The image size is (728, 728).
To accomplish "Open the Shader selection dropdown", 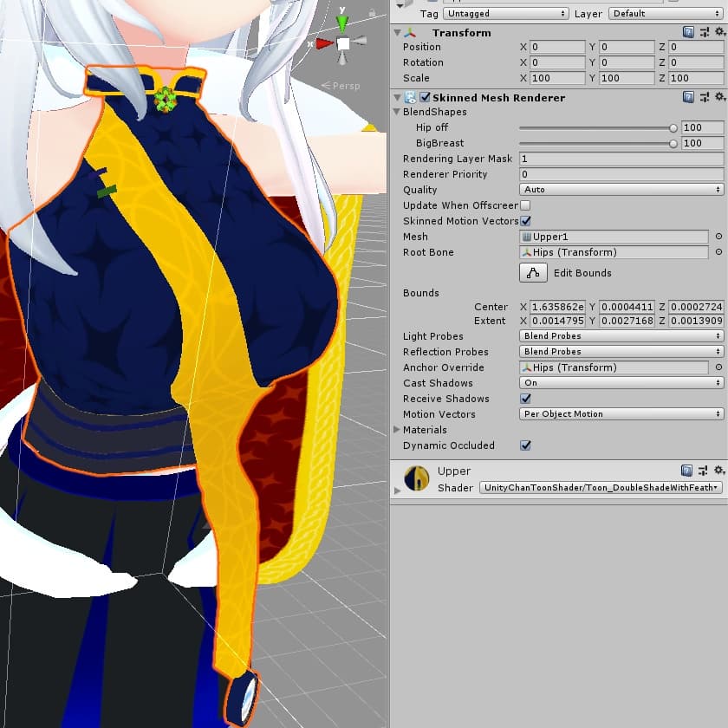I will (600, 488).
